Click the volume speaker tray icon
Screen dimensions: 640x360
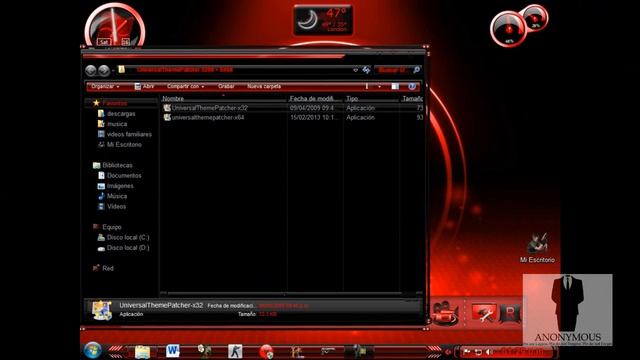click(488, 351)
